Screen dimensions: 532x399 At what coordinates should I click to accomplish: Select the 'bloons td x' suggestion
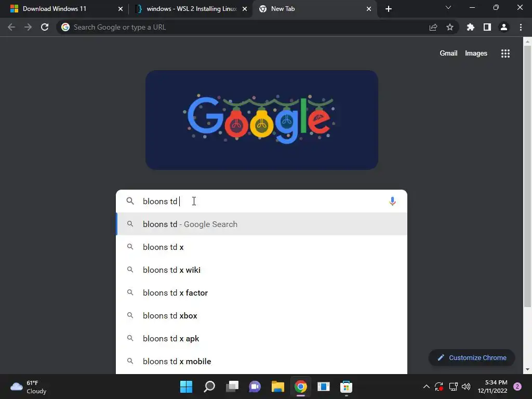click(262, 247)
